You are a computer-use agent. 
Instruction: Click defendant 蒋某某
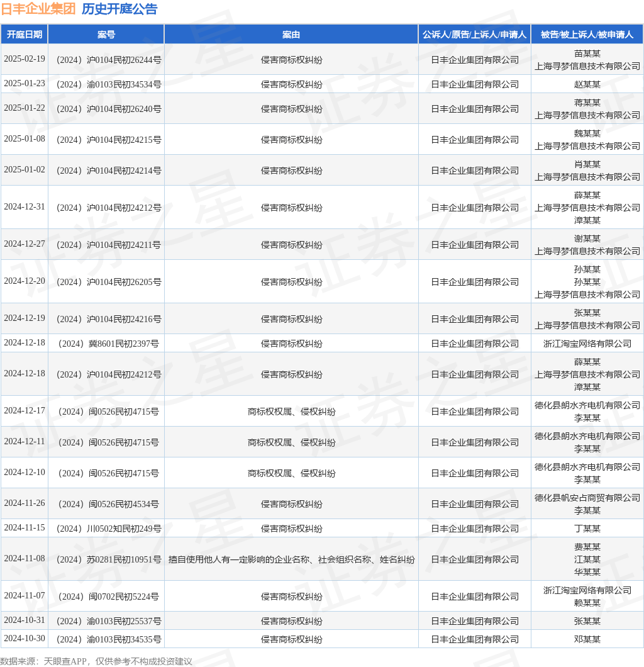[x=587, y=103]
